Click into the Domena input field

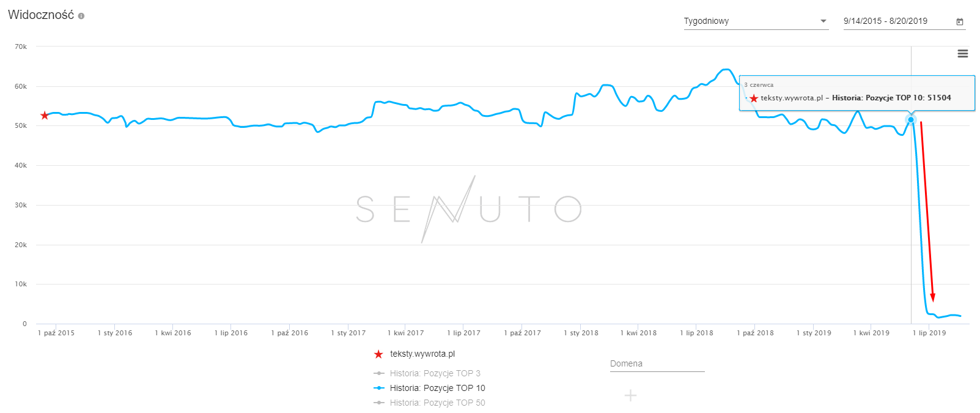click(x=657, y=363)
